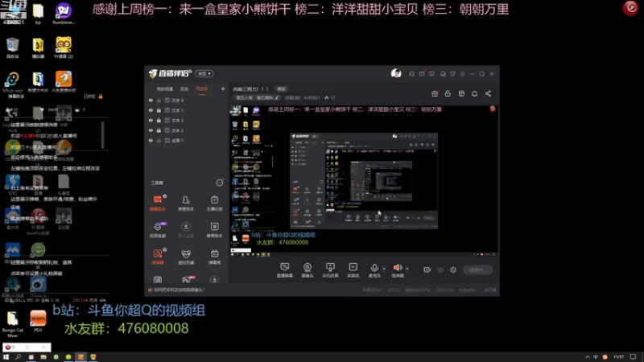Toggle lock on 文本 3 source
Viewport: 644px width, 362px height.
pyautogui.click(x=159, y=120)
